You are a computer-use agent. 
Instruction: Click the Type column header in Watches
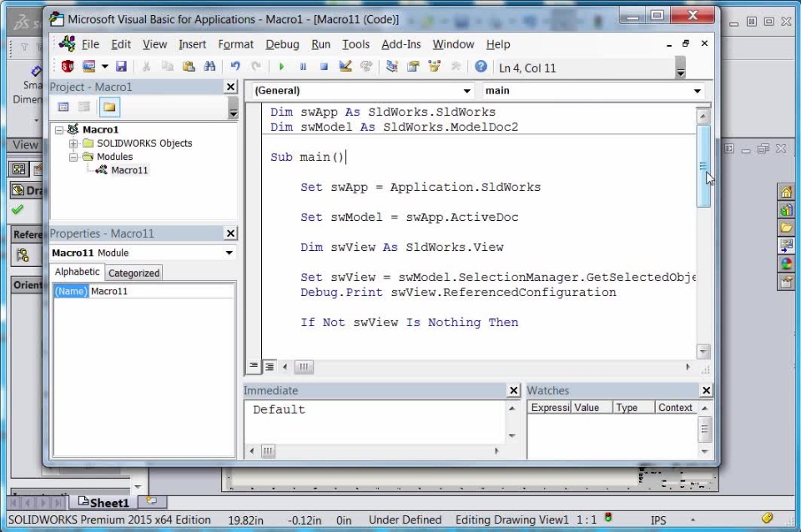pyautogui.click(x=634, y=408)
